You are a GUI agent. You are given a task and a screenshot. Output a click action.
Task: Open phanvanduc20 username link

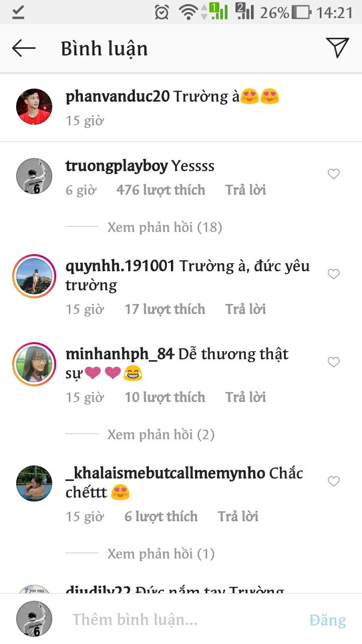tap(118, 97)
